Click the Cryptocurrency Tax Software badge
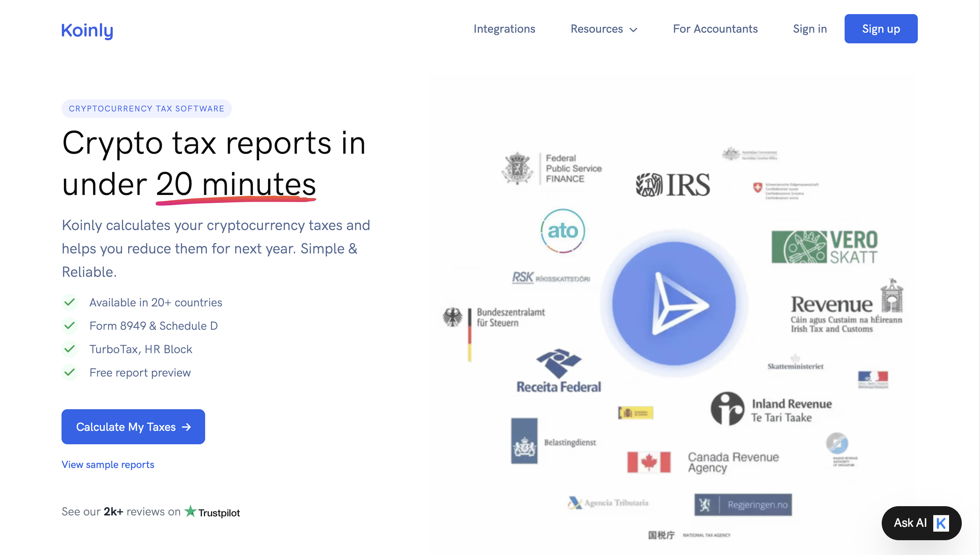980x555 pixels. 147,109
